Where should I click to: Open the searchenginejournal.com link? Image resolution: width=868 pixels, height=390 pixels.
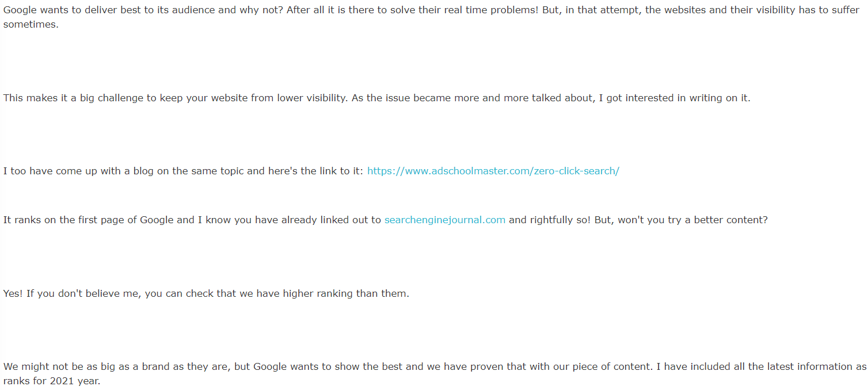445,220
